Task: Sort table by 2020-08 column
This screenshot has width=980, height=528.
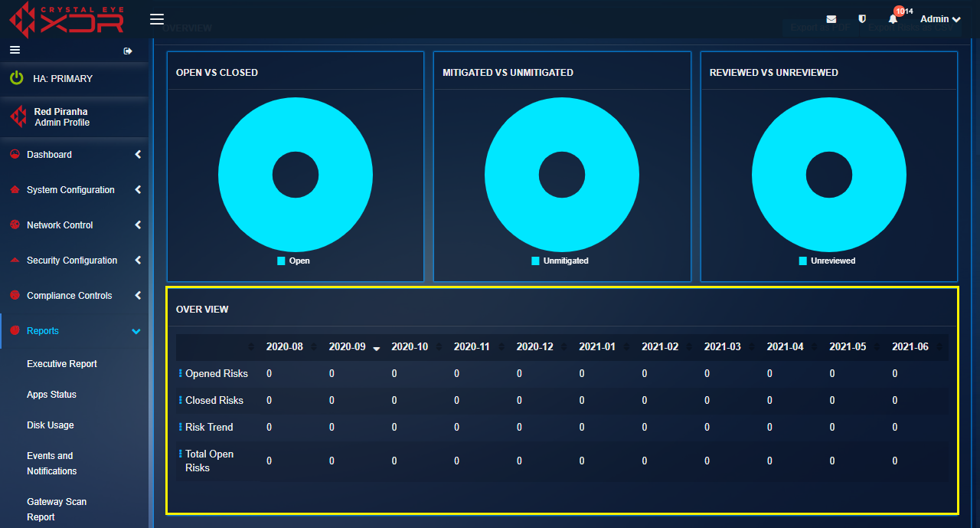Action: tap(285, 347)
